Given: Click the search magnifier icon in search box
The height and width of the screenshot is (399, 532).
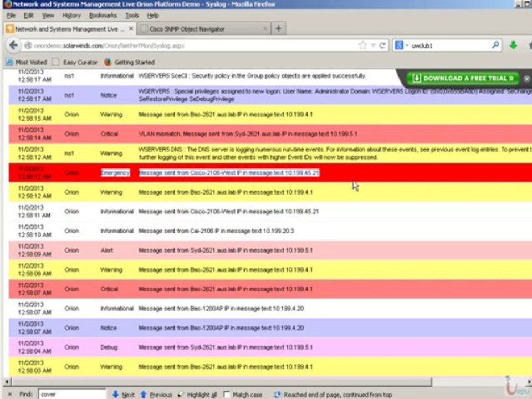Looking at the screenshot, I should coord(495,45).
